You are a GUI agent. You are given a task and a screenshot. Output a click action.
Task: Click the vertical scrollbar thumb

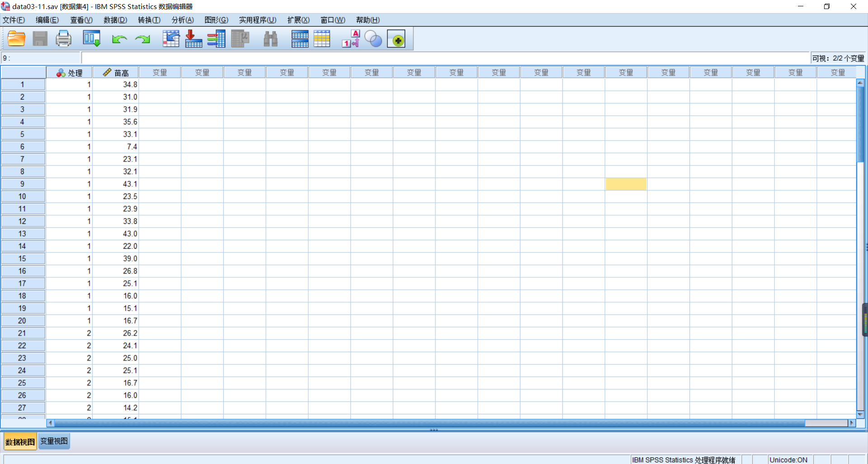860,124
